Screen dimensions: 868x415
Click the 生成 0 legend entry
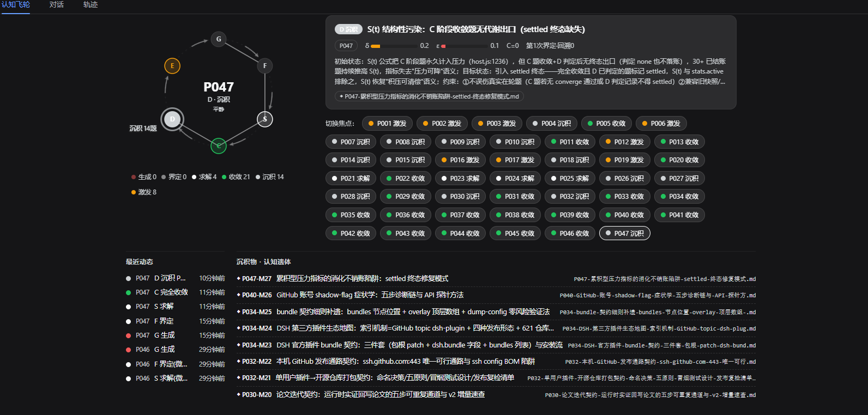[x=144, y=177]
